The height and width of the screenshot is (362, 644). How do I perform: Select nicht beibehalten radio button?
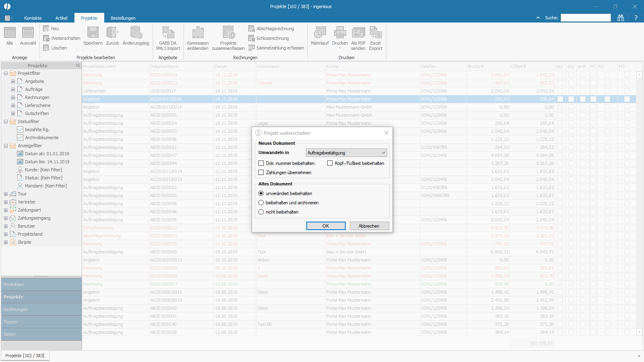(x=261, y=212)
